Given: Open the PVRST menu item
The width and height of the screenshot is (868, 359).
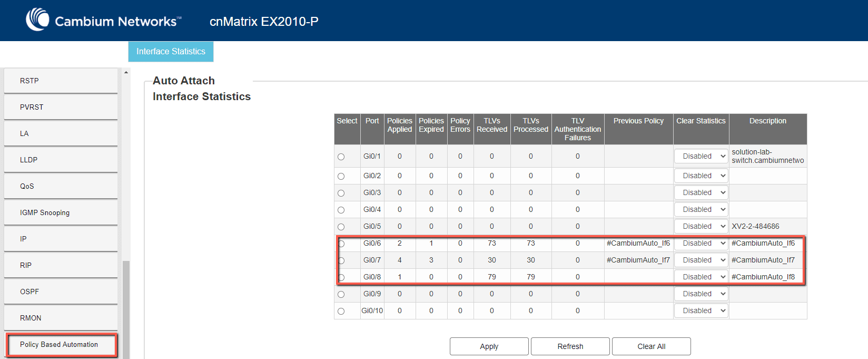Looking at the screenshot, I should (61, 107).
